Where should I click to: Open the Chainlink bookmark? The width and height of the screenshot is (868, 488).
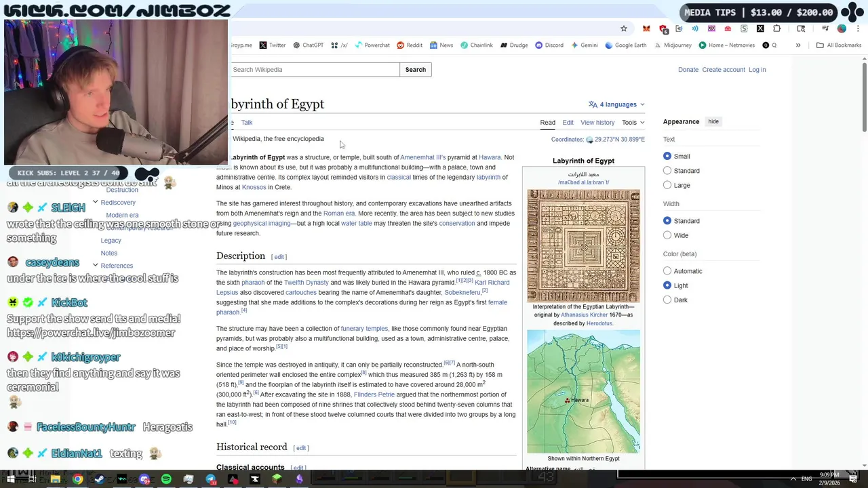tap(477, 45)
